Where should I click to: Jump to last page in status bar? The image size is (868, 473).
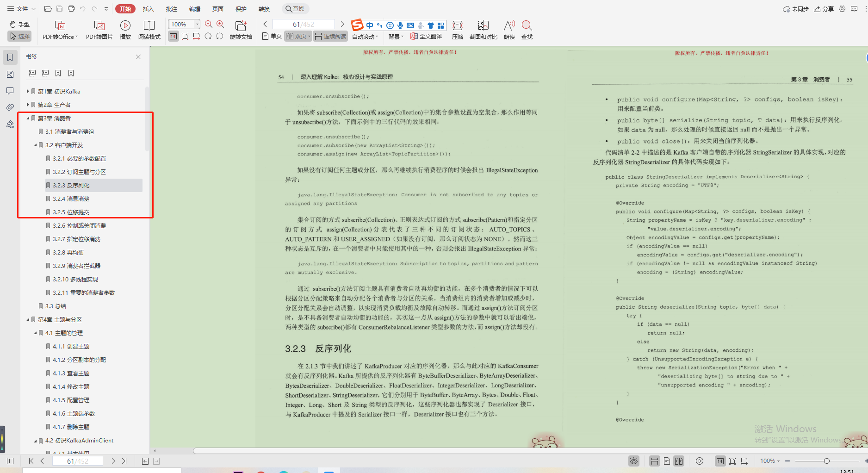124,461
